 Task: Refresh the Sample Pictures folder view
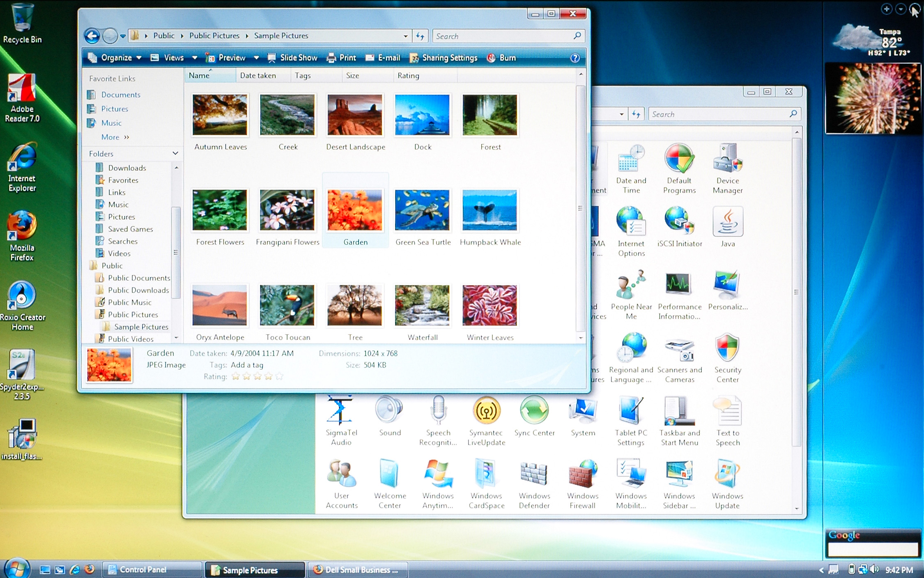420,36
